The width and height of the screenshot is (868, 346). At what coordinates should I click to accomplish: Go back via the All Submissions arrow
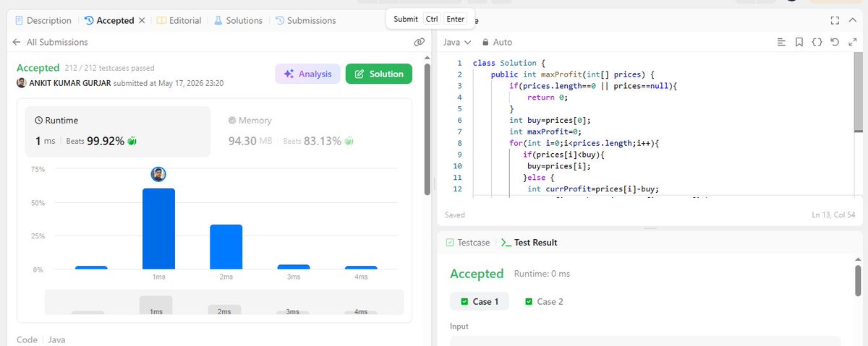17,43
